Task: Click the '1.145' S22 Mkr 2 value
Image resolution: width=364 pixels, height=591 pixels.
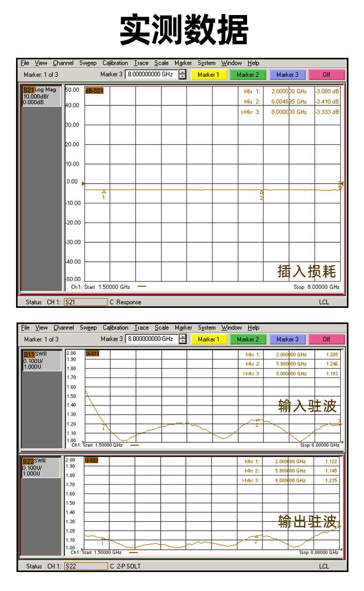Action: [331, 471]
